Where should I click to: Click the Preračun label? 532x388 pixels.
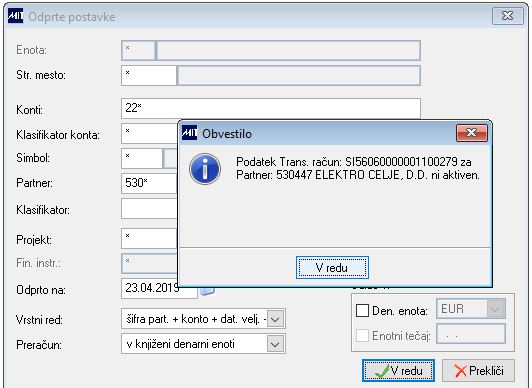(39, 345)
